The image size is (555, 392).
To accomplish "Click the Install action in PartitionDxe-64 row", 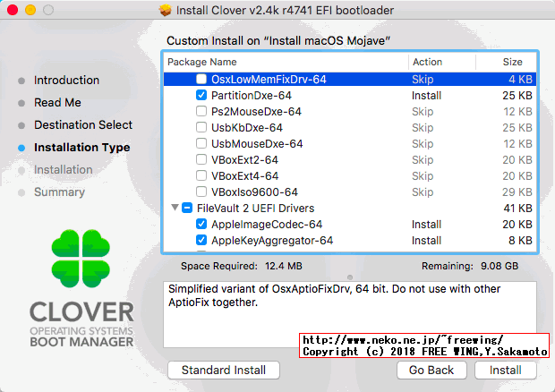I will click(x=426, y=96).
